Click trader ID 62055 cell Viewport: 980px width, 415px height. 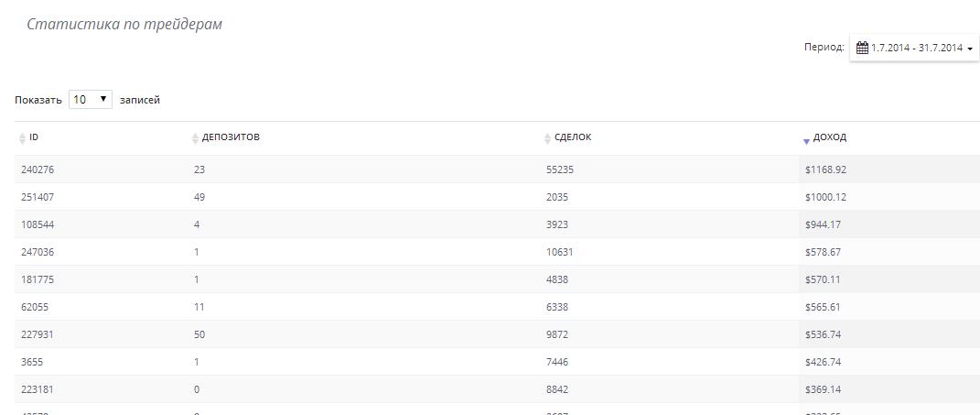point(35,307)
